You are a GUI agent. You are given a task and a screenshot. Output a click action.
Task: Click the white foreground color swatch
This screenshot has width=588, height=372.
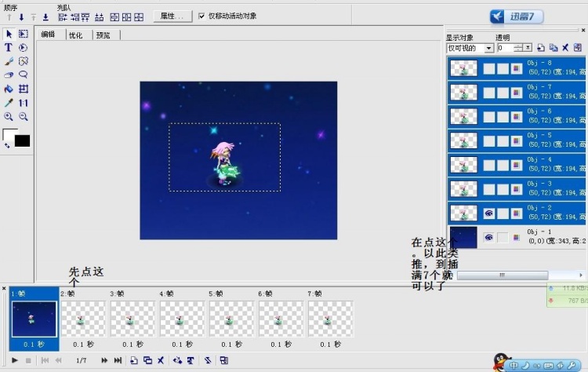point(9,133)
